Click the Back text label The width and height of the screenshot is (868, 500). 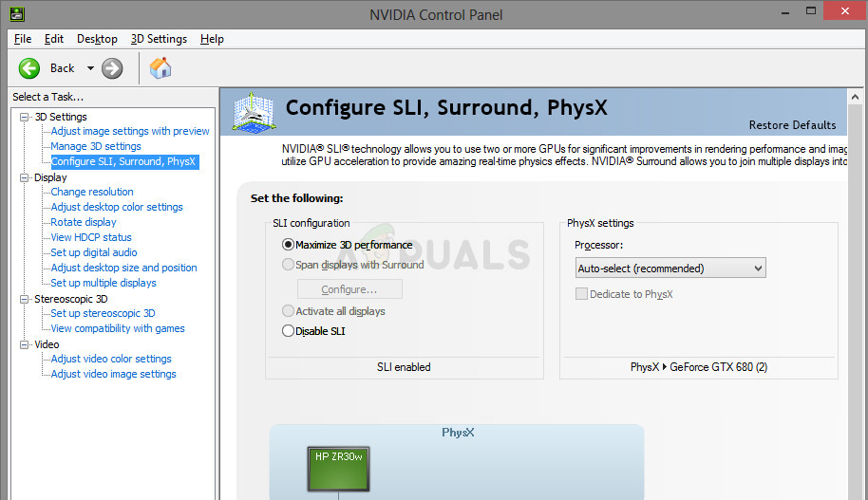62,68
